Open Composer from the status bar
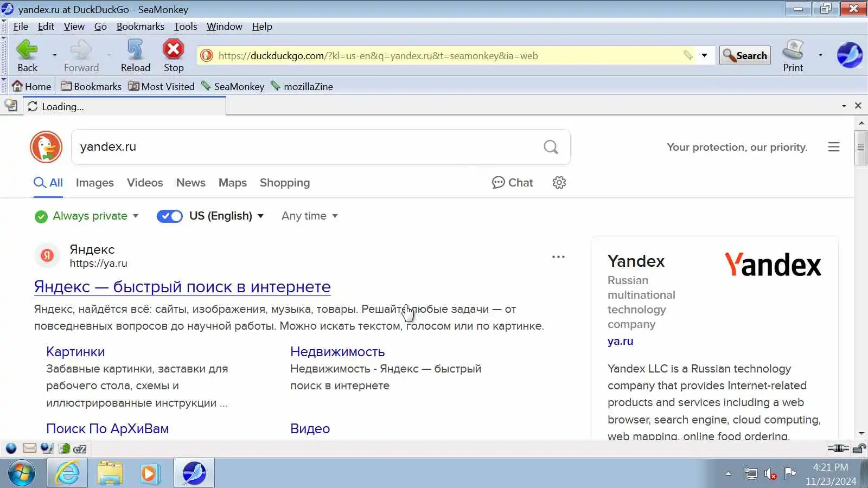The width and height of the screenshot is (868, 488). coord(47,448)
